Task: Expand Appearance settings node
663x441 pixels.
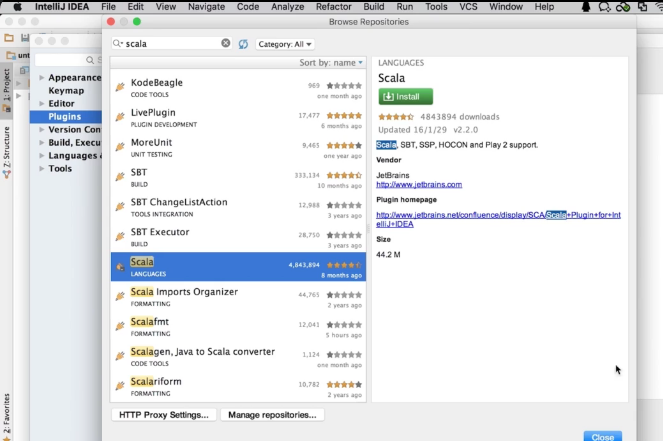Action: 41,77
